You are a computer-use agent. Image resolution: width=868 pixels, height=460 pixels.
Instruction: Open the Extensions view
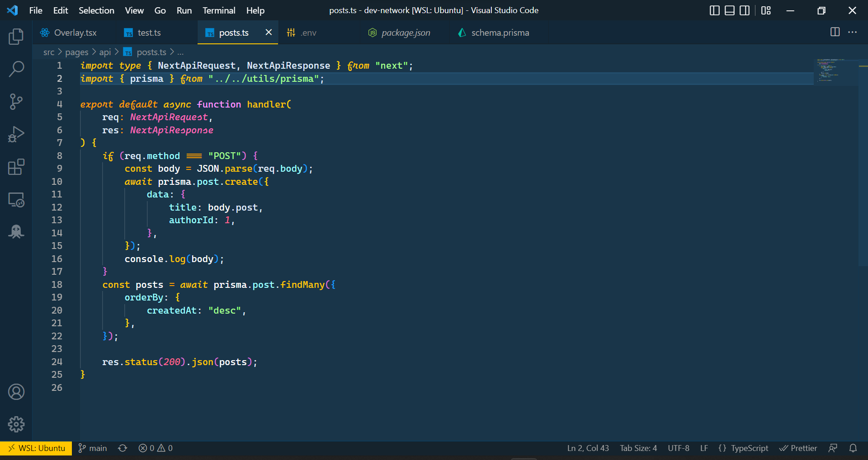[16, 167]
